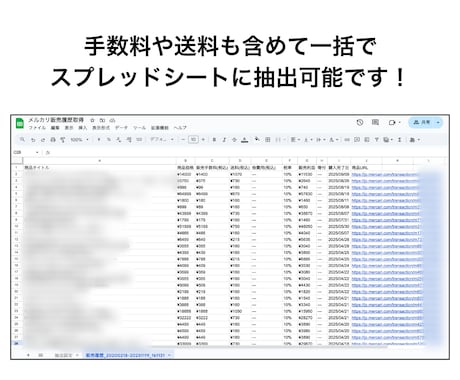Screen dimensions: 460x380
Task: Click the Merge cells toolbar icon
Action: point(278,140)
